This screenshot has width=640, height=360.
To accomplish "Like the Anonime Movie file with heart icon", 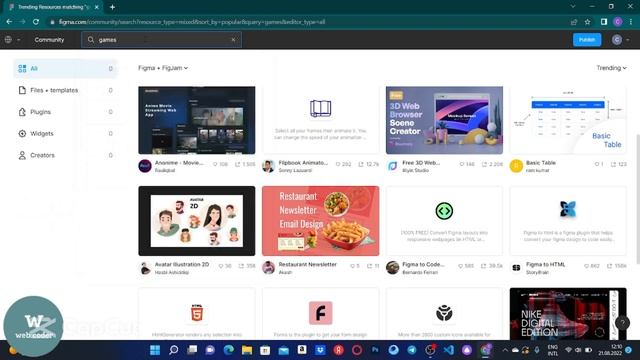I will (x=215, y=164).
